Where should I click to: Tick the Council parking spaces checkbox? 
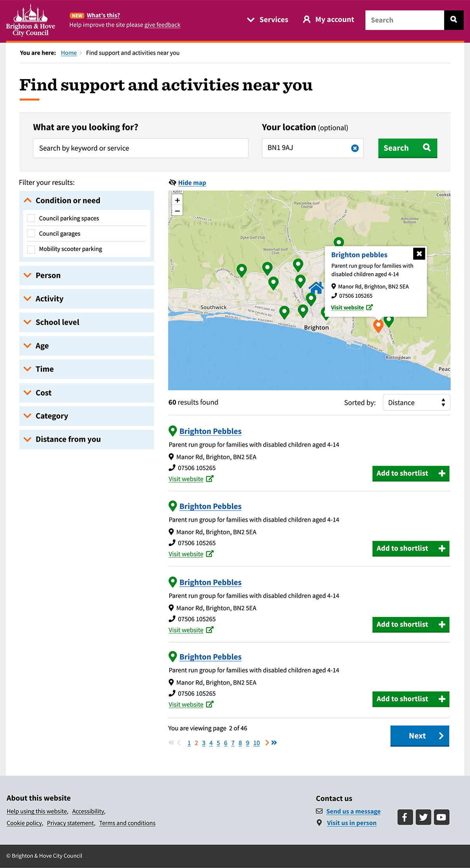click(x=31, y=218)
